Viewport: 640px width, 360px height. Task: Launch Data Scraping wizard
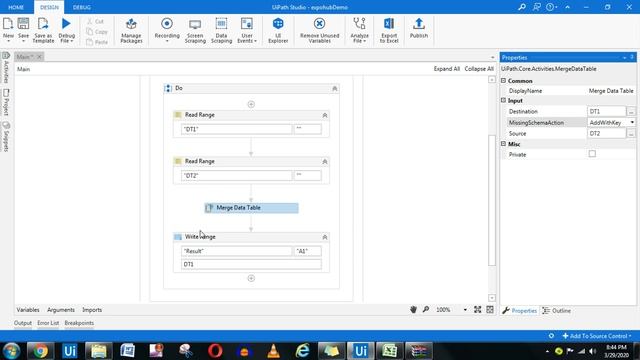pos(221,30)
